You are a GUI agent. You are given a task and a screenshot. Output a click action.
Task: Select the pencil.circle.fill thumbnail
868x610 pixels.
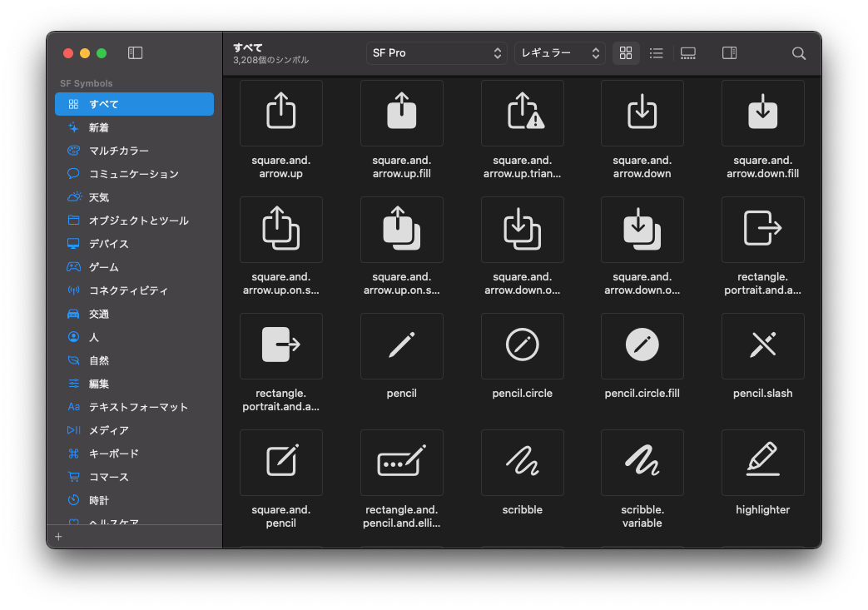point(642,346)
